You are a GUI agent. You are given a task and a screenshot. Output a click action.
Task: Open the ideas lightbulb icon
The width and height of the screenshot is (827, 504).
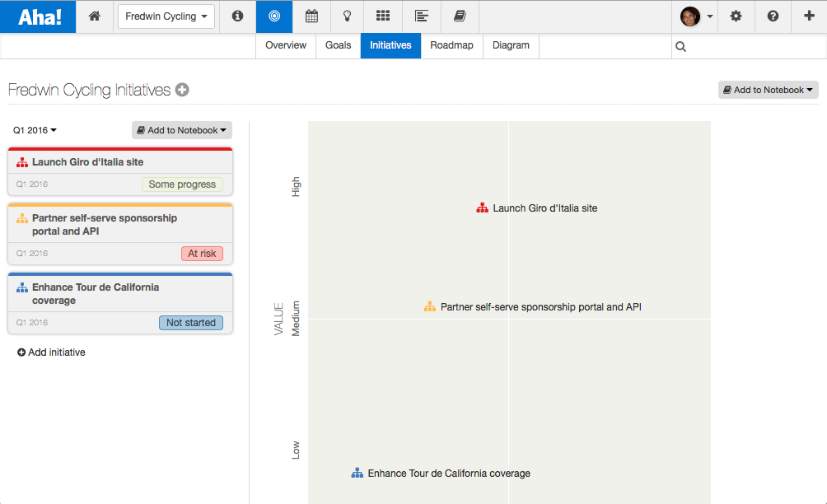347,16
